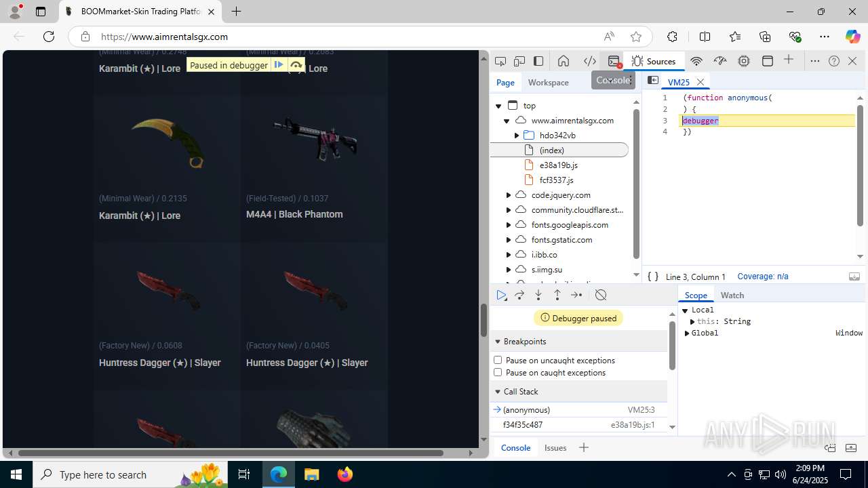The width and height of the screenshot is (868, 488).
Task: Collapse www.aimrentalsgx.com tree node
Action: click(x=507, y=121)
